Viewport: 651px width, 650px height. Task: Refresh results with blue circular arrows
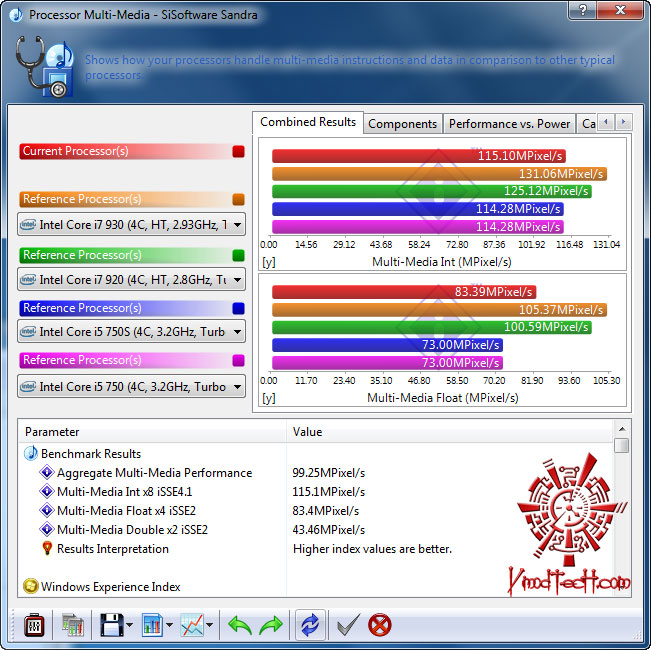[311, 625]
